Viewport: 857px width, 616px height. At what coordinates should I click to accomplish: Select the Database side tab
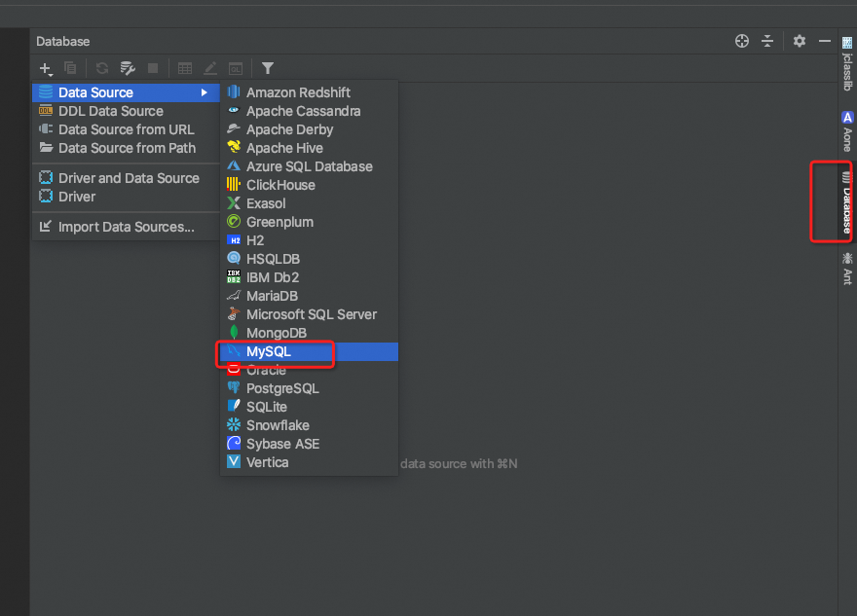click(846, 202)
